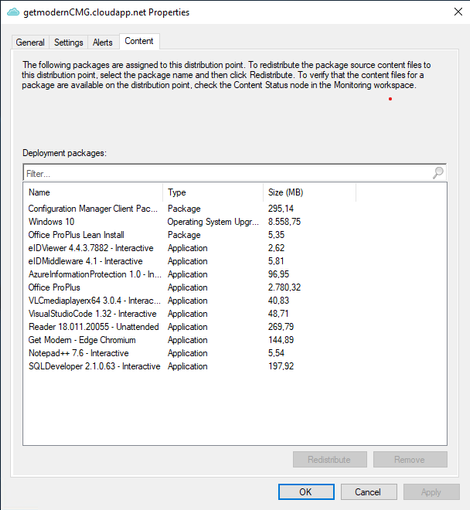Viewport: 470px width, 510px height.
Task: Click the size value 269,79
Action: (x=281, y=327)
